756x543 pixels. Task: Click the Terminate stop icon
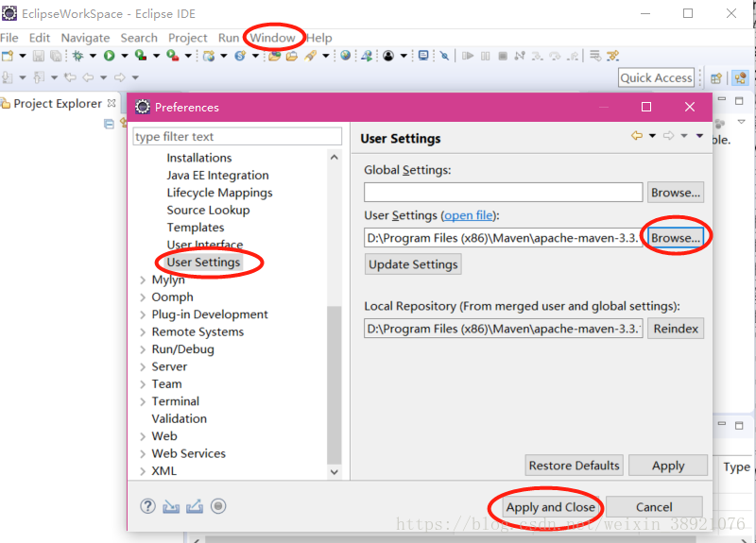[x=503, y=56]
